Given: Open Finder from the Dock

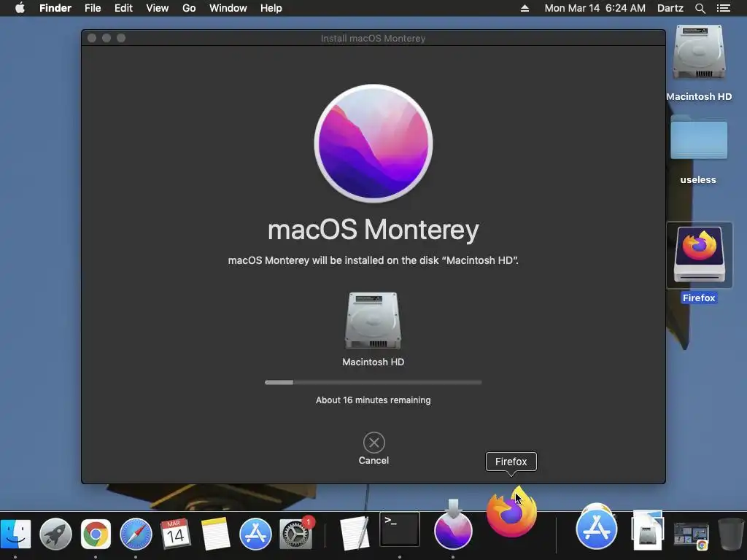Looking at the screenshot, I should [x=15, y=534].
